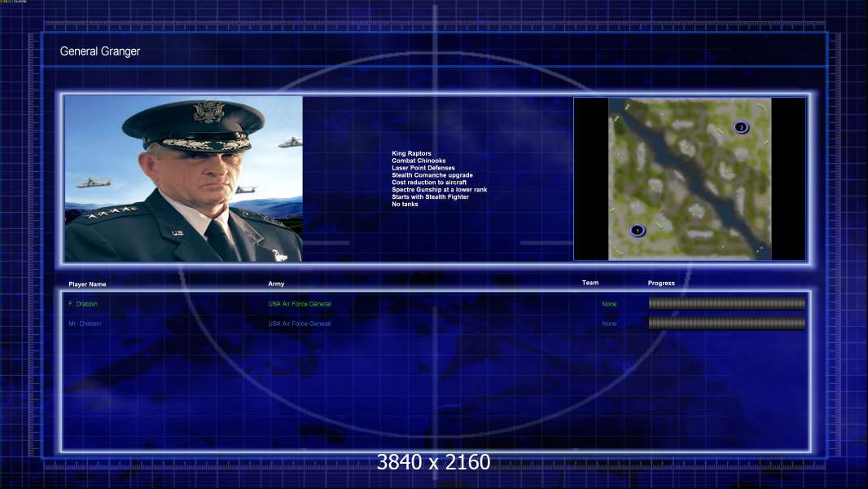Click start position marker 1 on map
Image resolution: width=868 pixels, height=489 pixels.
click(638, 231)
